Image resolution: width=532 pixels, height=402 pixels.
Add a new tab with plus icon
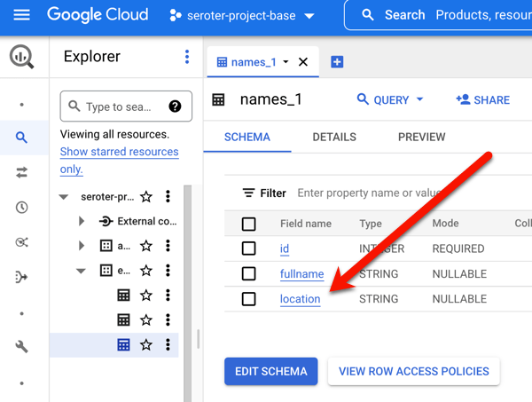[x=337, y=62]
